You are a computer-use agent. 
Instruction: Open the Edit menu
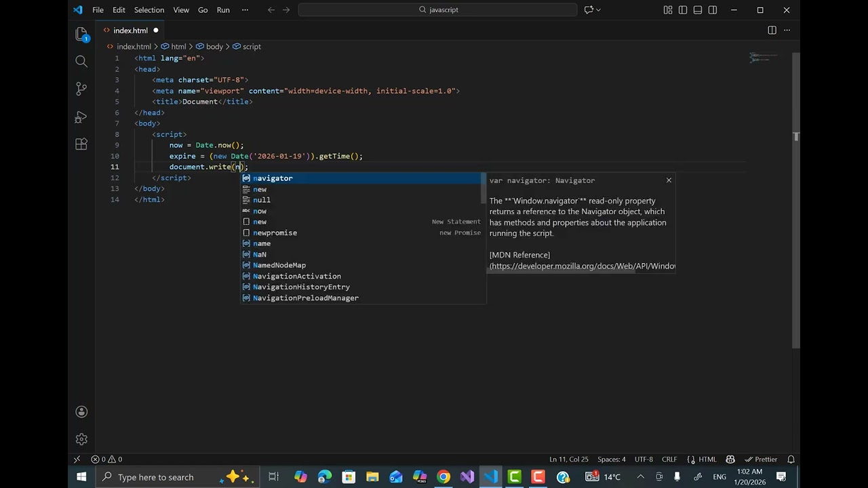click(x=119, y=10)
